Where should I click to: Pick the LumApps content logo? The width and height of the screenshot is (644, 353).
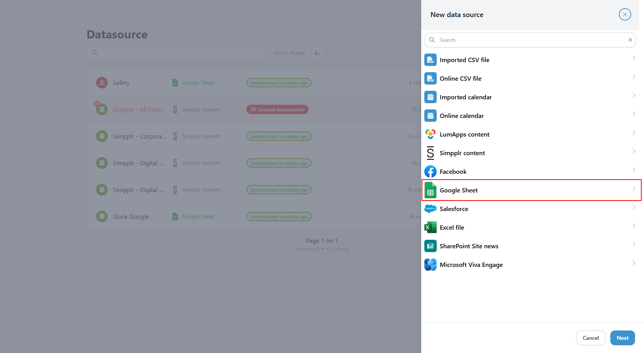(430, 134)
